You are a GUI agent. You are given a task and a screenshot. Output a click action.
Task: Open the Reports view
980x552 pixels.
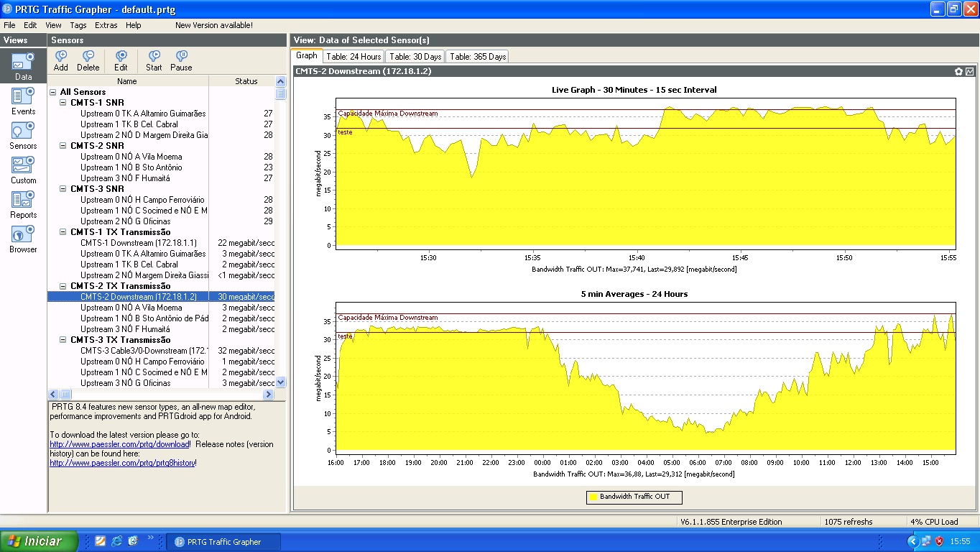[x=23, y=204]
